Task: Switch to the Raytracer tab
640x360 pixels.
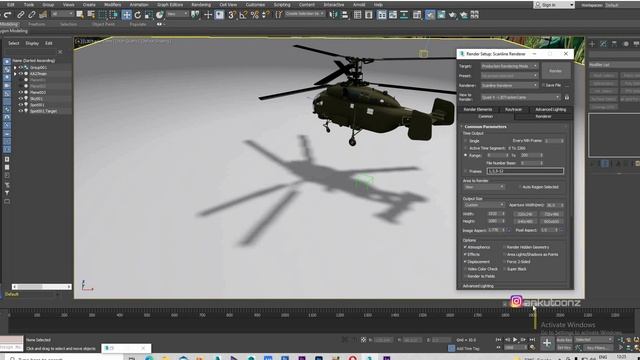Action: coord(513,109)
